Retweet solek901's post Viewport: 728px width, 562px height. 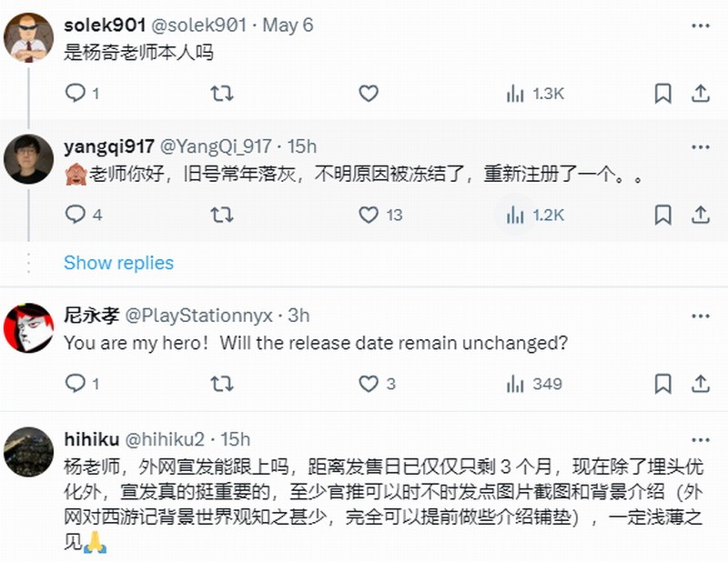221,94
